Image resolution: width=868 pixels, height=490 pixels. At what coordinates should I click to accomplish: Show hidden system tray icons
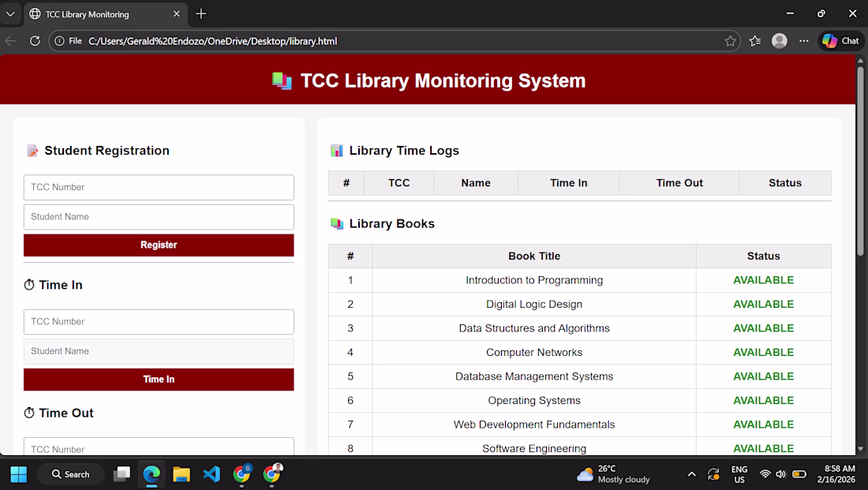click(691, 474)
